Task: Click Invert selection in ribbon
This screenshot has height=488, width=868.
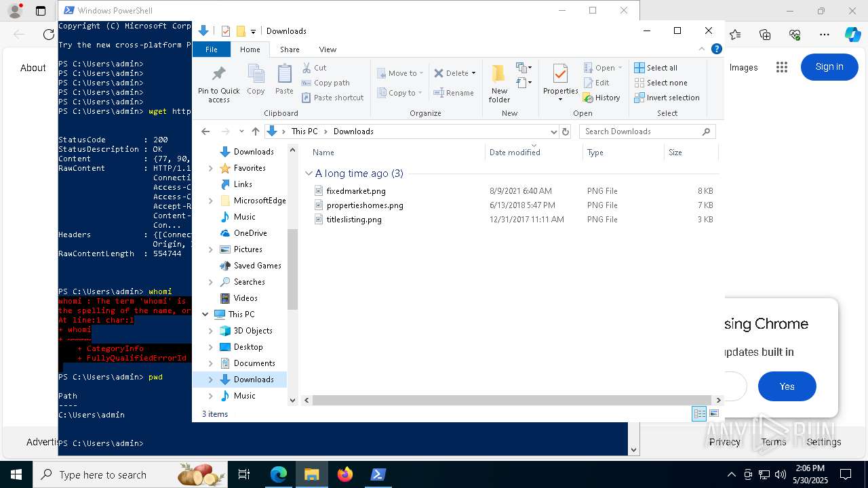Action: pos(667,98)
